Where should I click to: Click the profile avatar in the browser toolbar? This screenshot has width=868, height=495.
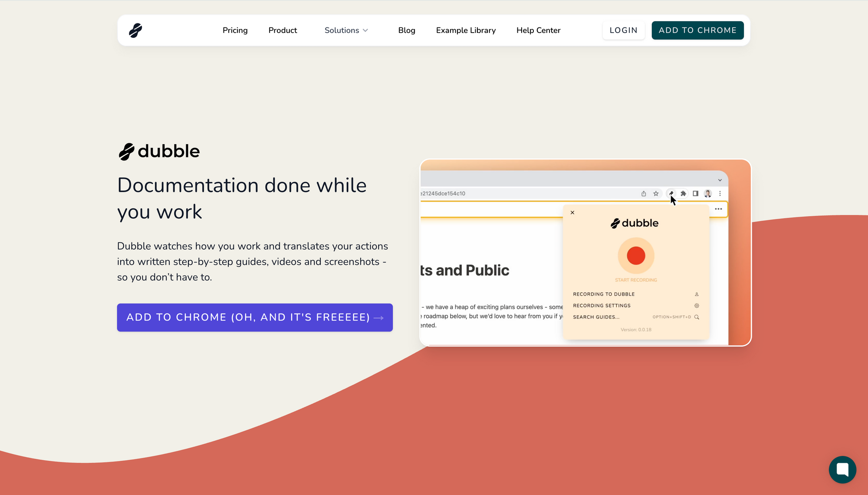tap(708, 194)
